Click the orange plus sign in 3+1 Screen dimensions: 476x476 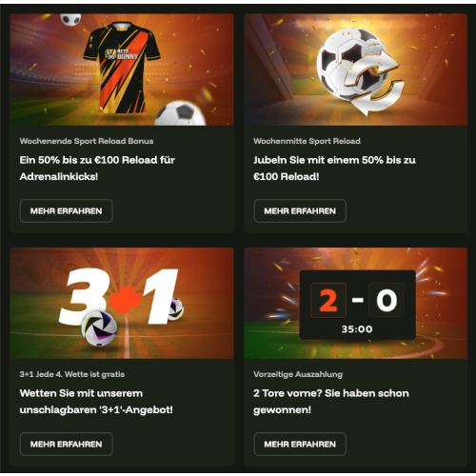coord(125,300)
